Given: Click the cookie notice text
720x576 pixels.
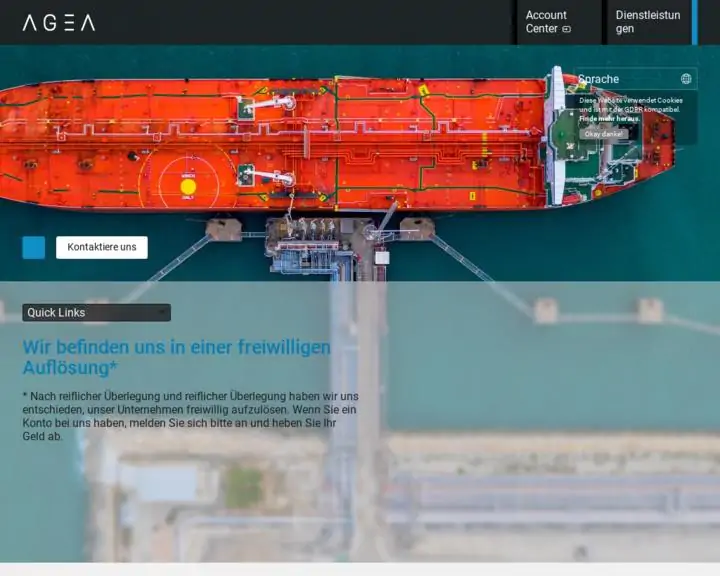Looking at the screenshot, I should (630, 104).
